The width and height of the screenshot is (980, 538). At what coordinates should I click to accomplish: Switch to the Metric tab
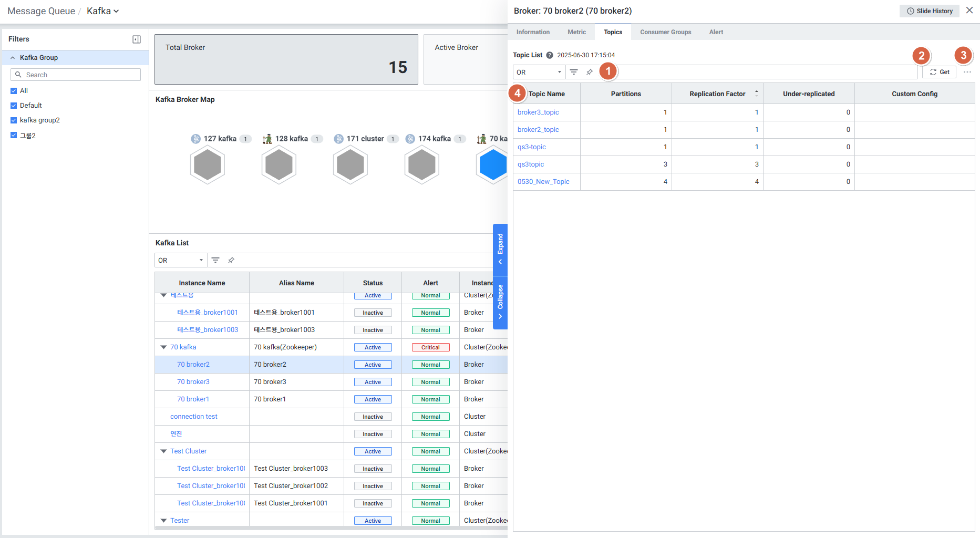click(576, 32)
